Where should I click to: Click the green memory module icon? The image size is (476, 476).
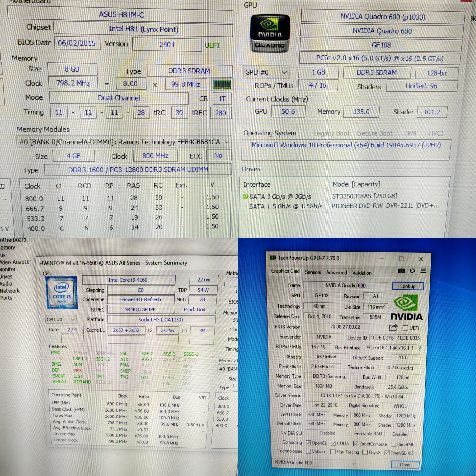pos(222,85)
